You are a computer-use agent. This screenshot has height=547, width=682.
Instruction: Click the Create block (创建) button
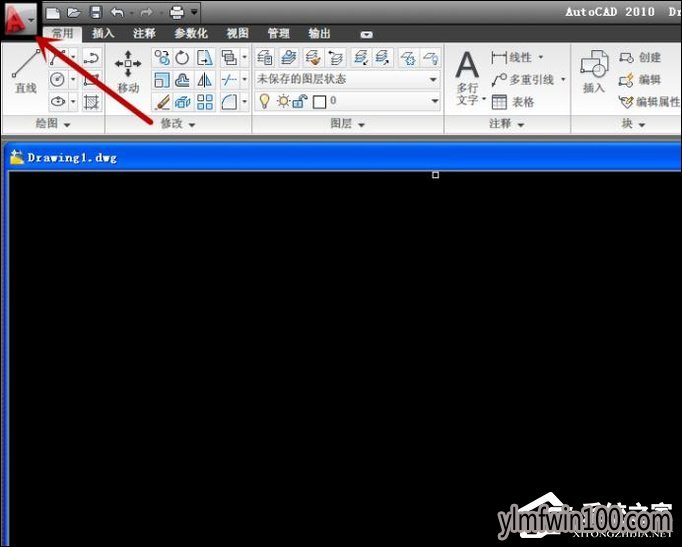click(x=640, y=57)
